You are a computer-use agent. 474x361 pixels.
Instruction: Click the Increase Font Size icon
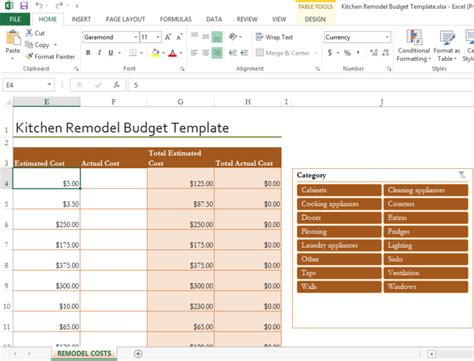click(x=168, y=37)
